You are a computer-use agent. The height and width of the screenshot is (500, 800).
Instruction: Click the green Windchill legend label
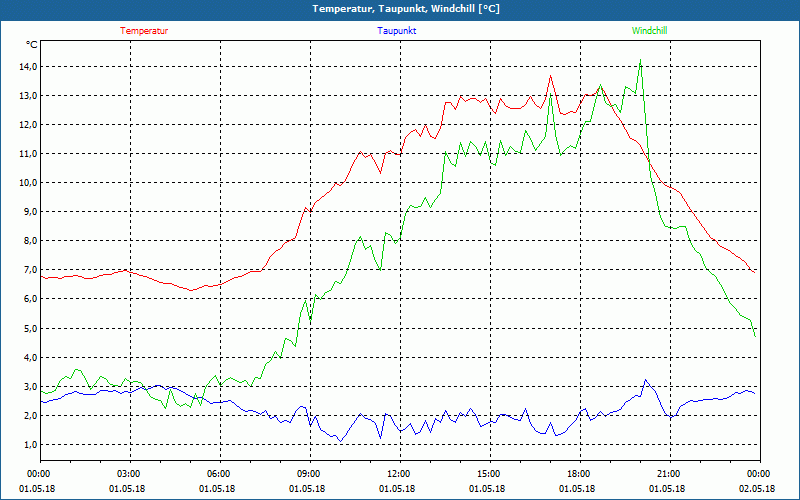(649, 31)
